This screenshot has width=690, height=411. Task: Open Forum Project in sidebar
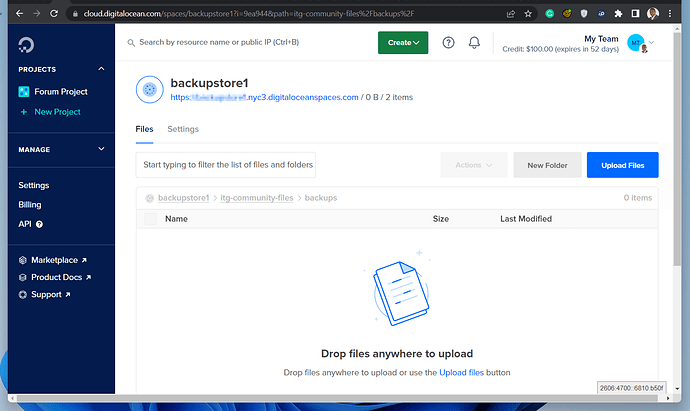point(61,92)
